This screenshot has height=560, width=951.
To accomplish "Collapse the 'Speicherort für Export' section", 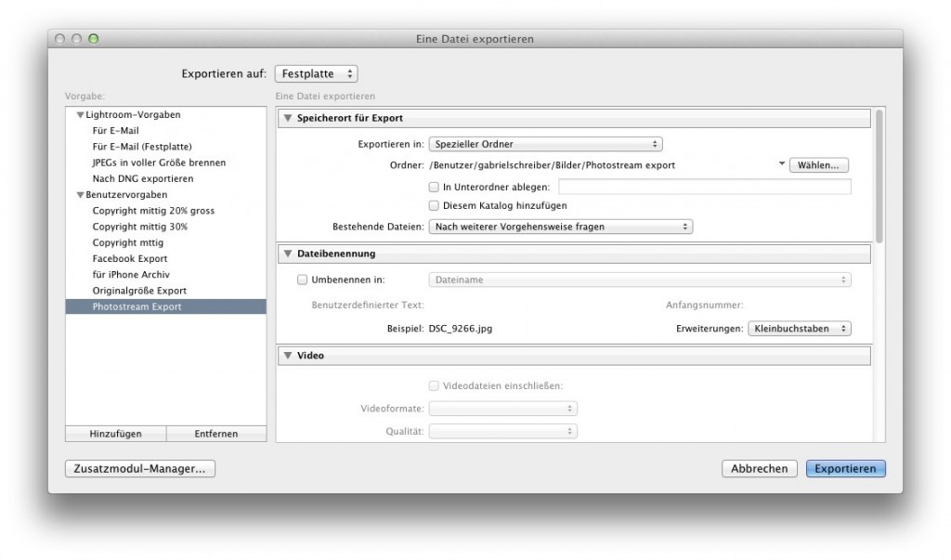I will tap(288, 118).
